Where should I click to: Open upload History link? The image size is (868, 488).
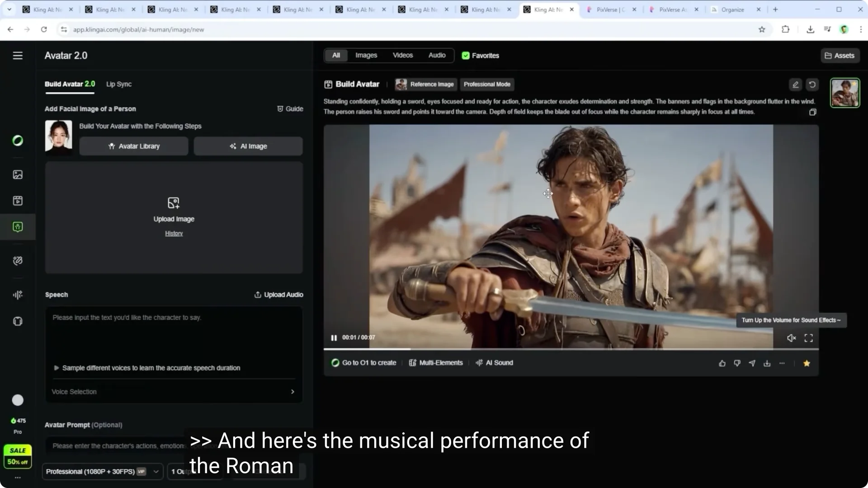tap(174, 234)
